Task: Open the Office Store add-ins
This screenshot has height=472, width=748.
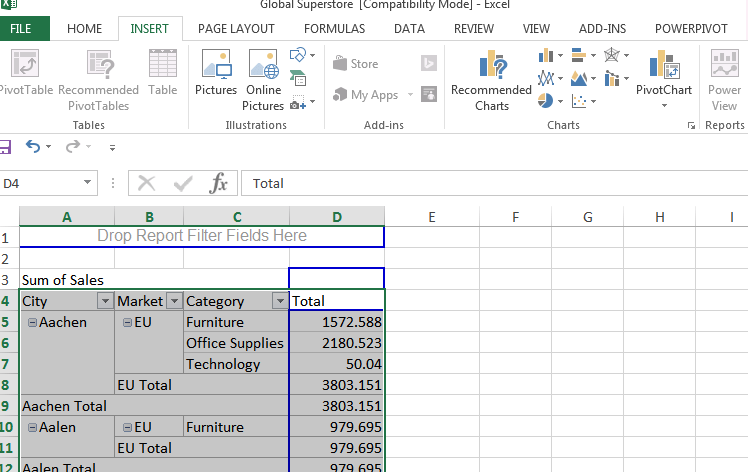Action: point(356,63)
